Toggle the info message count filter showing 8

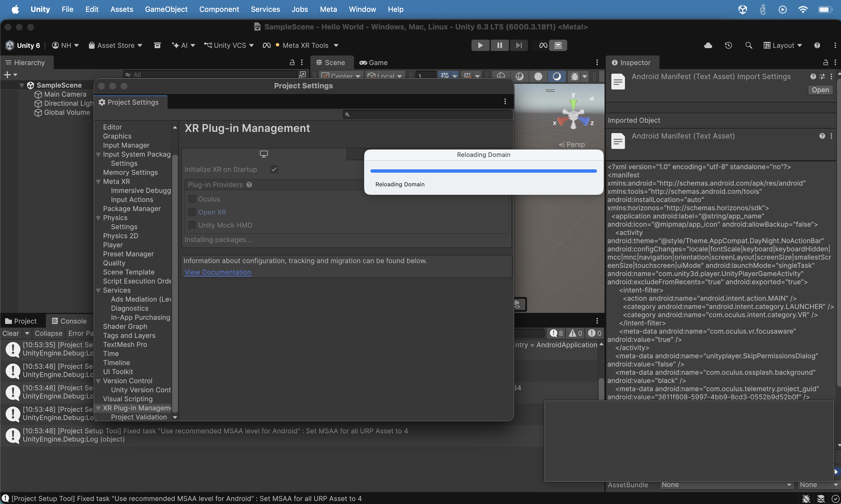pyautogui.click(x=557, y=333)
